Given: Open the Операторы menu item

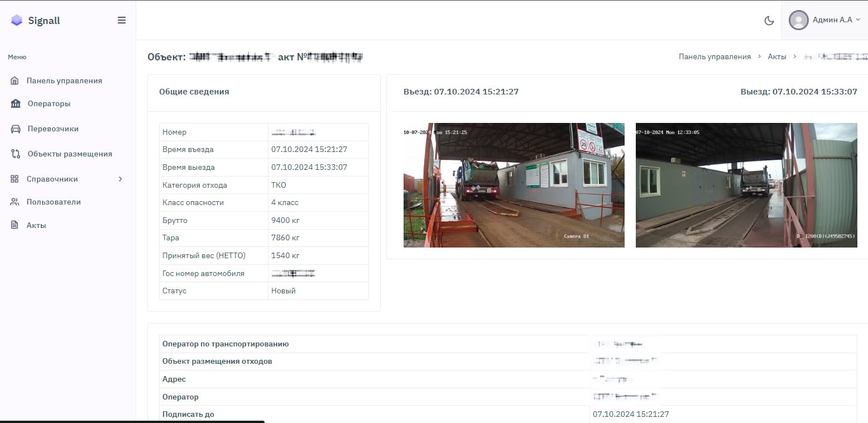Looking at the screenshot, I should (x=49, y=104).
